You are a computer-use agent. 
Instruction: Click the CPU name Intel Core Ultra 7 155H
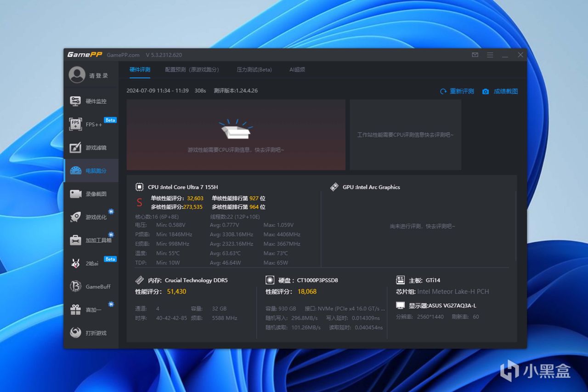pos(189,187)
